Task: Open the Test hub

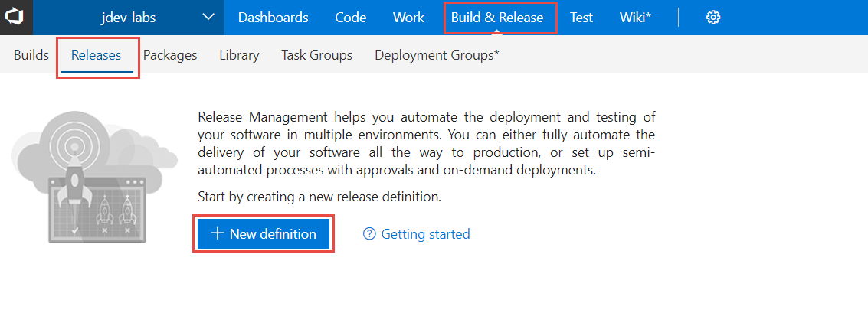Action: (581, 17)
